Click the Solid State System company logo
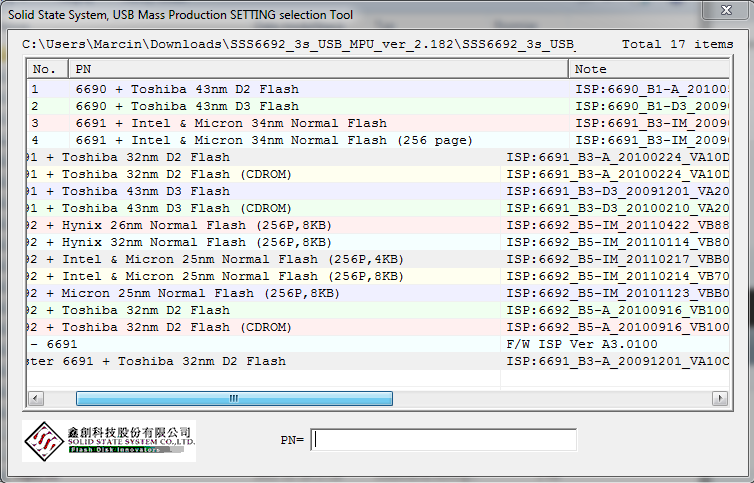Screen dimensions: 754x483 click(109, 441)
